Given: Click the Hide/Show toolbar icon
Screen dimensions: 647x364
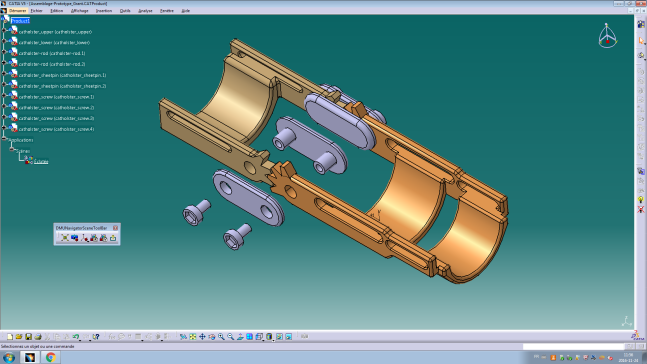Looking at the screenshot, I should click(279, 337).
